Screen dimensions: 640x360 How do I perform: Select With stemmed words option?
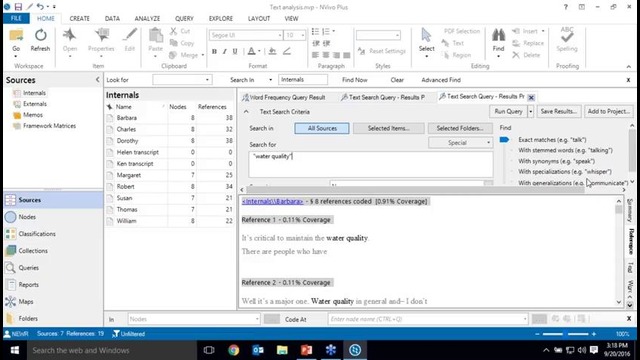(565, 150)
